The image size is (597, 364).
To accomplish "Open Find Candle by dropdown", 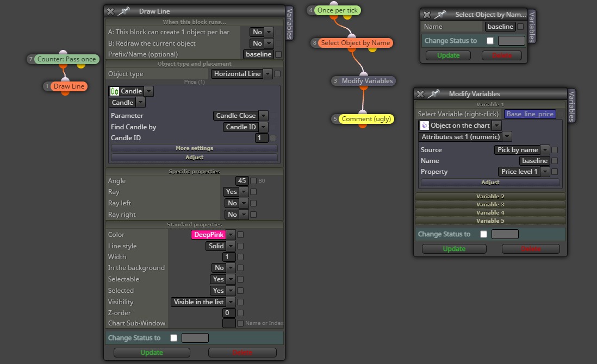I will (x=246, y=127).
